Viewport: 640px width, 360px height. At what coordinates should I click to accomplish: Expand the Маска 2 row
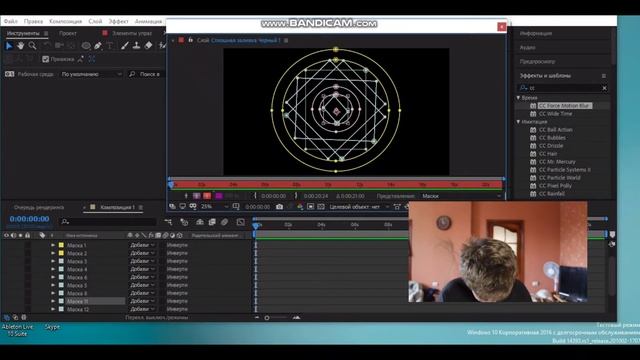pos(53,253)
